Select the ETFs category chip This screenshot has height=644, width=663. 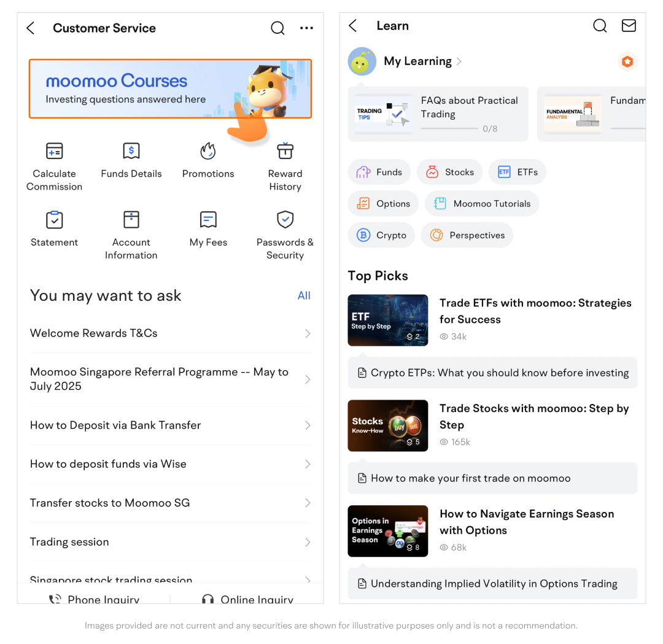pos(517,173)
